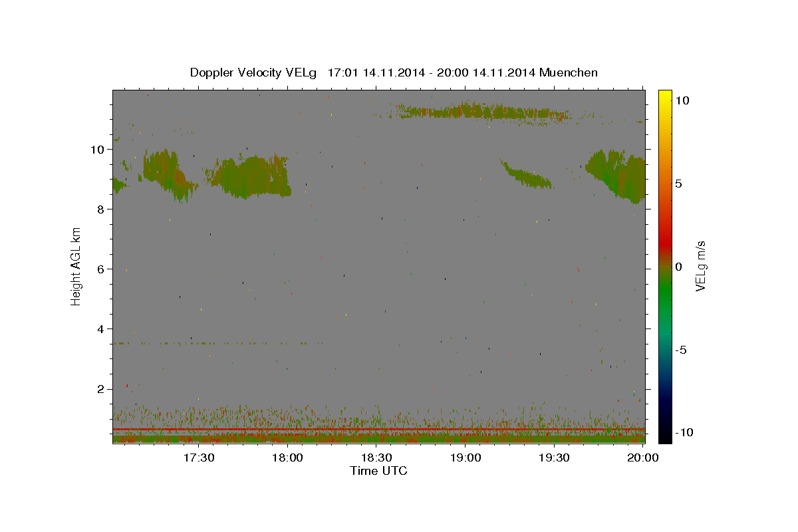Select the '20:00' time axis label
The image size is (798, 532).
(644, 458)
